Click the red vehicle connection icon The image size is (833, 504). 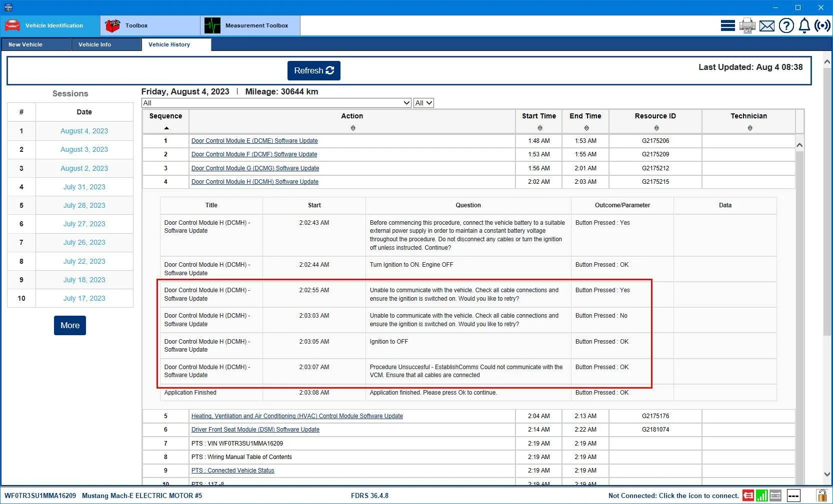click(748, 496)
